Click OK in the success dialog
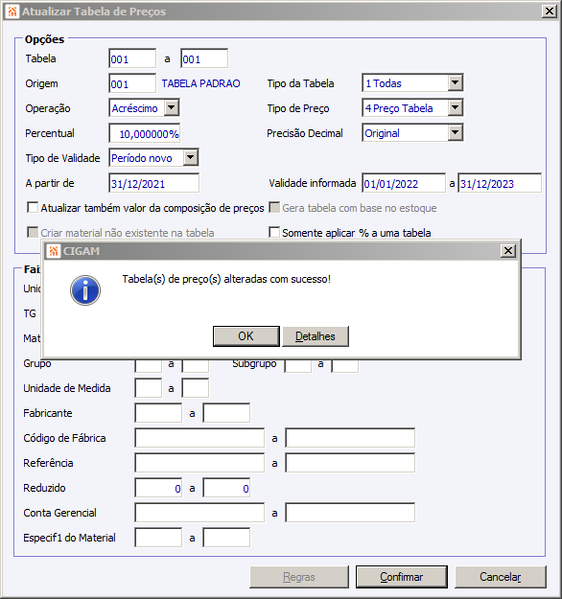 246,336
